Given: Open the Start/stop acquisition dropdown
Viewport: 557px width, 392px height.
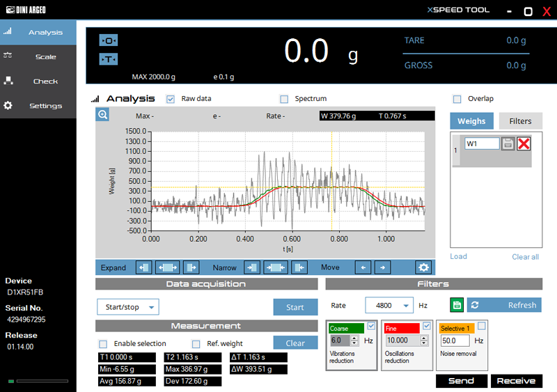Looking at the screenshot, I should coord(128,307).
